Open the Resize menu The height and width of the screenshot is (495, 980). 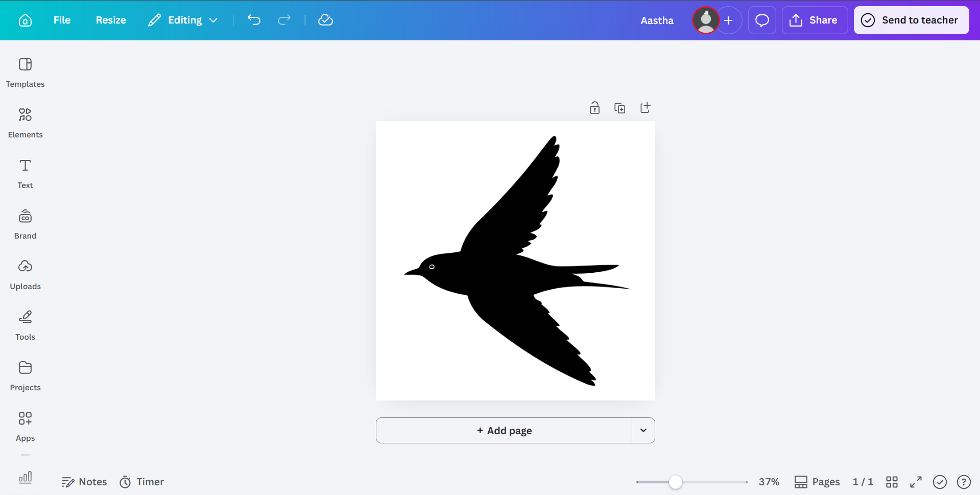pos(111,20)
